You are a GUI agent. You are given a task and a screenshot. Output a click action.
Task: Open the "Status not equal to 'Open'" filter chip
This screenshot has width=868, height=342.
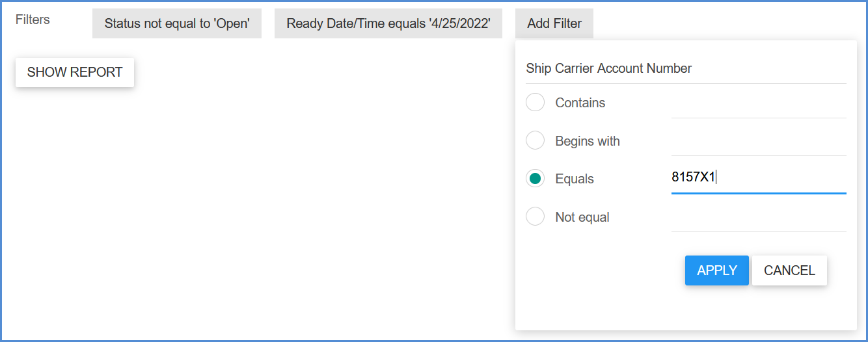177,23
